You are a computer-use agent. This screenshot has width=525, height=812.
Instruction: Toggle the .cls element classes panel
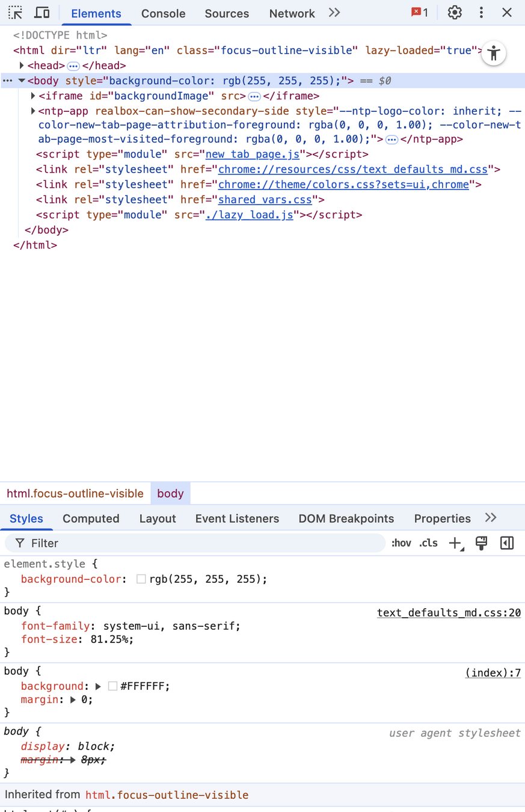coord(428,543)
